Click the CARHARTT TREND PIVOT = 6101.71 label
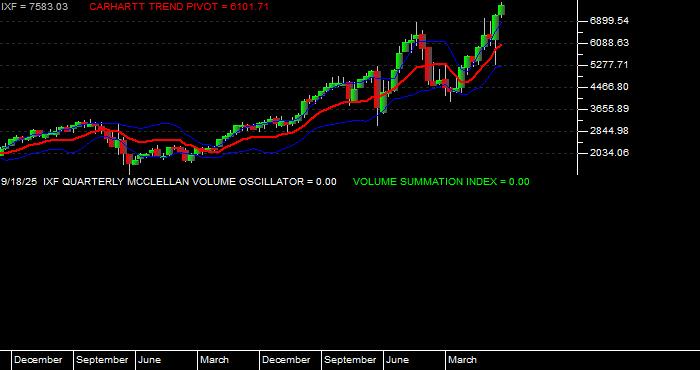This screenshot has height=370, width=700. (179, 7)
